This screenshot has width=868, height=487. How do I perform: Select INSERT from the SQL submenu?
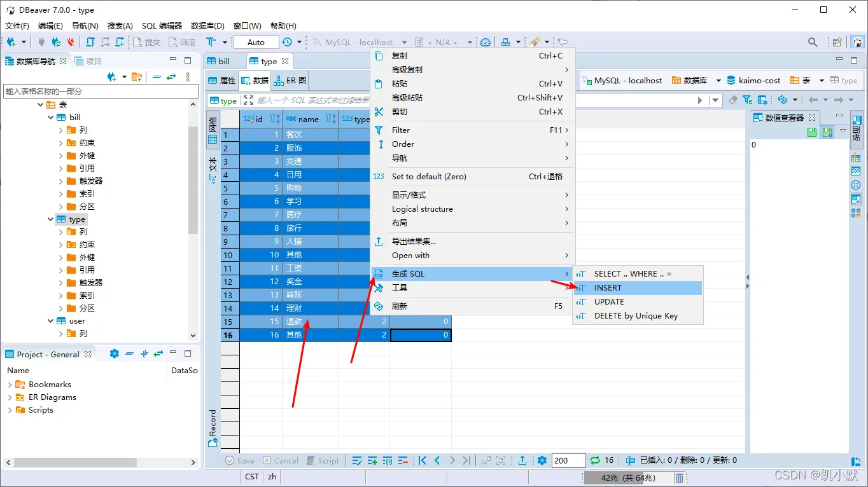pos(638,288)
